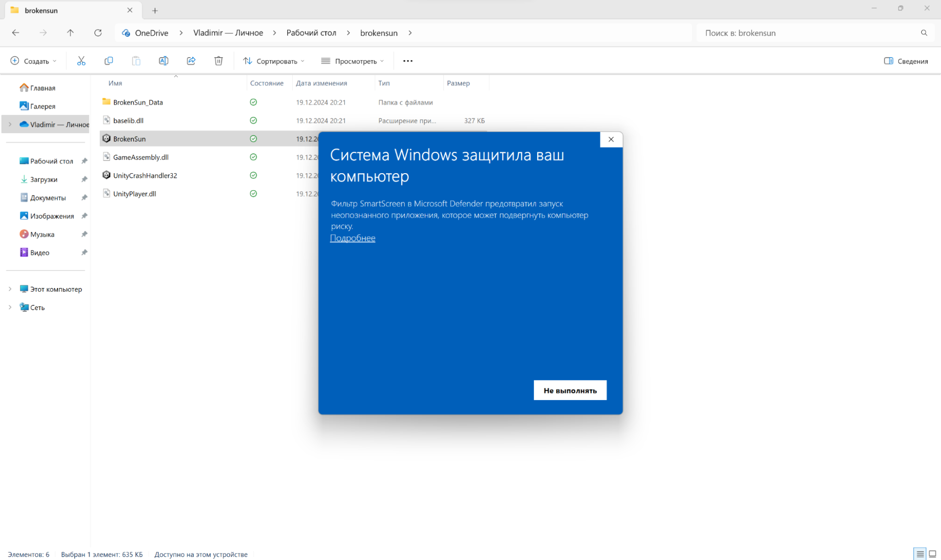941x560 pixels.
Task: Click the baselib.dll file icon
Action: click(x=106, y=120)
